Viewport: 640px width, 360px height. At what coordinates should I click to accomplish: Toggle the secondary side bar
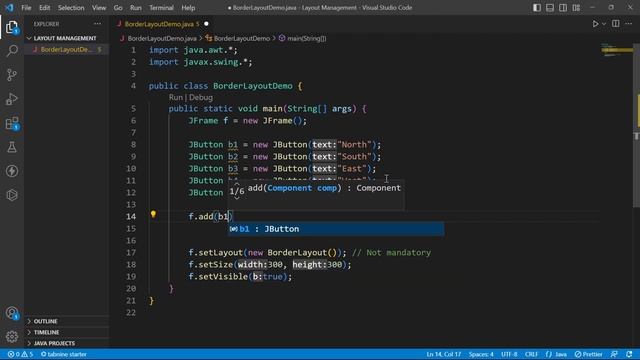[563, 8]
